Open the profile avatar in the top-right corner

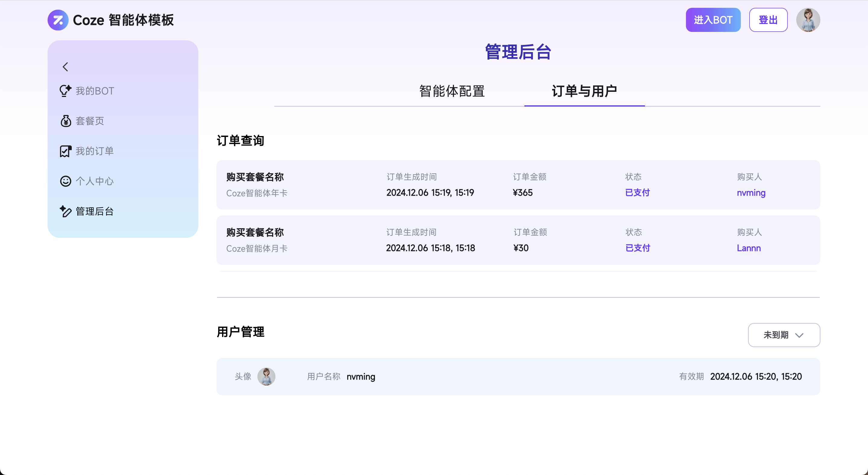(809, 20)
